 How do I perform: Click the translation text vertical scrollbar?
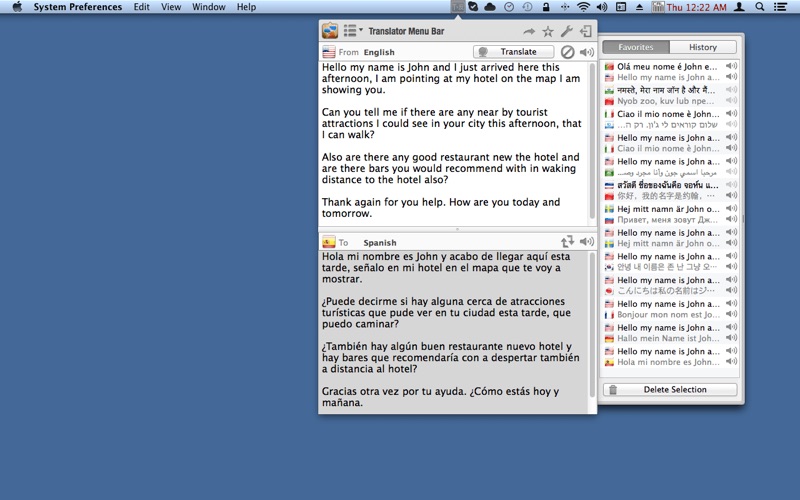click(x=592, y=324)
